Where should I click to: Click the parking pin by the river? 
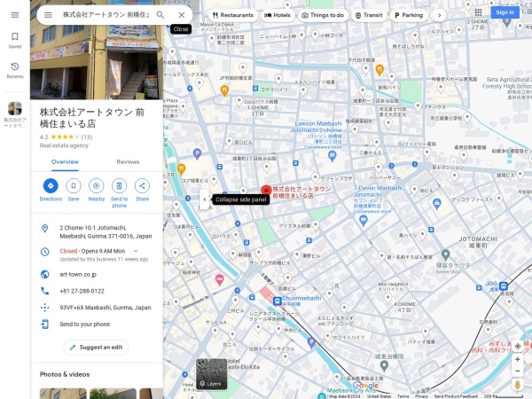point(311,342)
